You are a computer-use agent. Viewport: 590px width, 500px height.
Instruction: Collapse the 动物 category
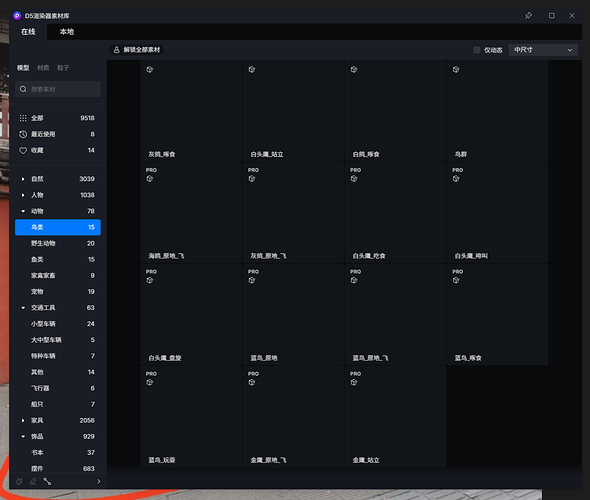pyautogui.click(x=23, y=211)
